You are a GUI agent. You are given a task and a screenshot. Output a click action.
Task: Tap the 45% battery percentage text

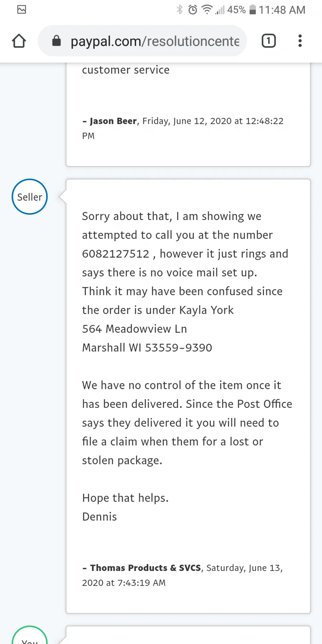tap(236, 10)
